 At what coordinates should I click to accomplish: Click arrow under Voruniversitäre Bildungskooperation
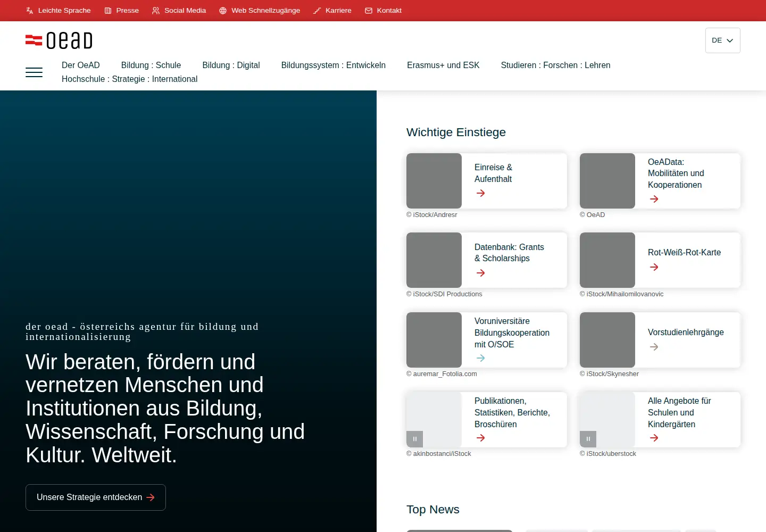click(481, 358)
